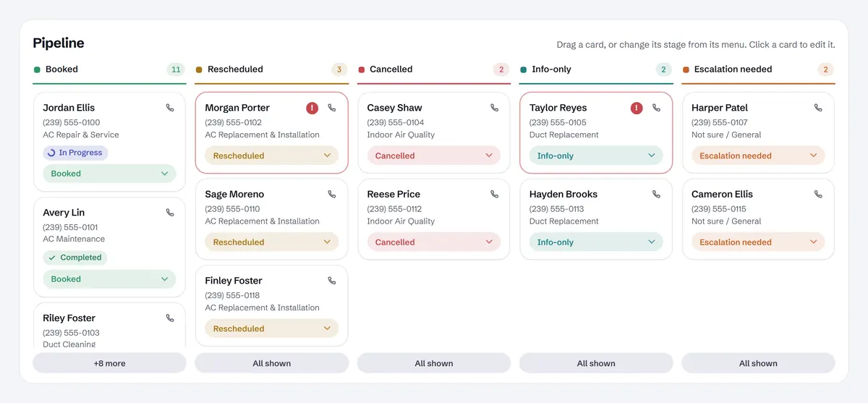Open Finley Foster's Rescheduled stage dropdown
This screenshot has width=868, height=403.
point(271,328)
